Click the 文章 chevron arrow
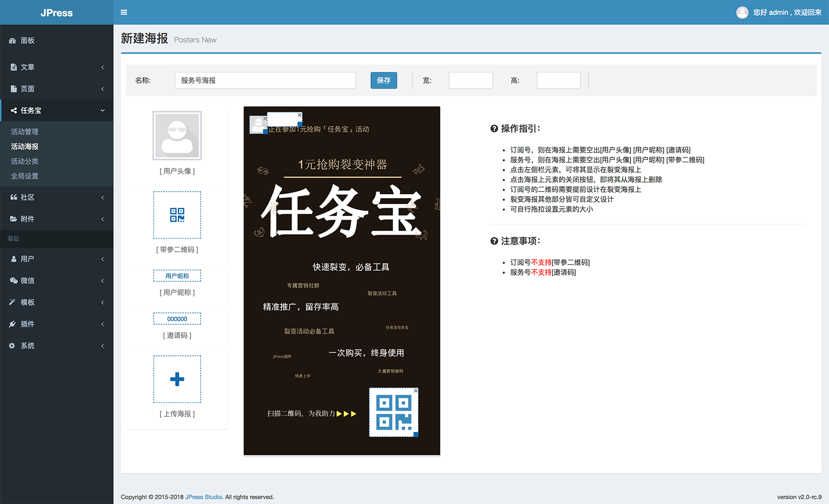Image resolution: width=829 pixels, height=504 pixels. 103,67
